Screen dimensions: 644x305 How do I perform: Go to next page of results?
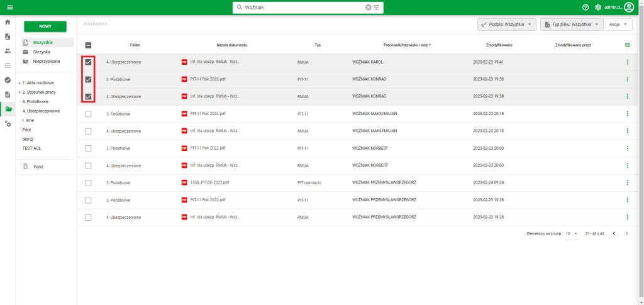tap(626, 233)
